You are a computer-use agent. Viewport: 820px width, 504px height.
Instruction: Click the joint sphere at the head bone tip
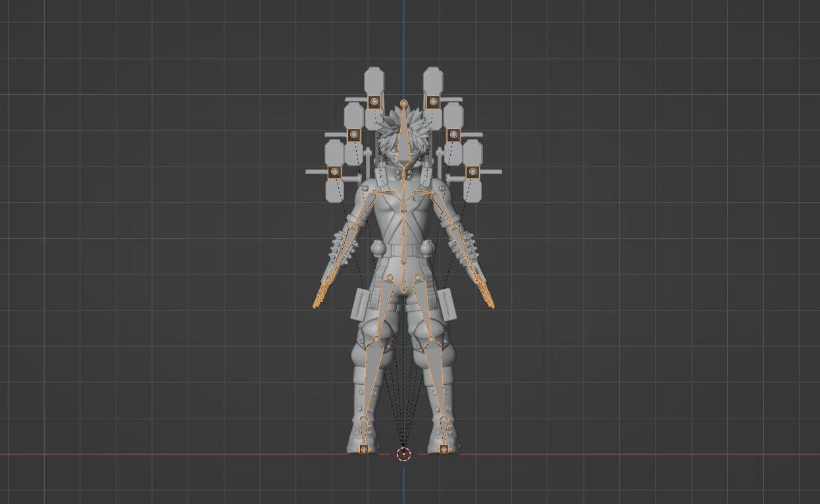(403, 104)
